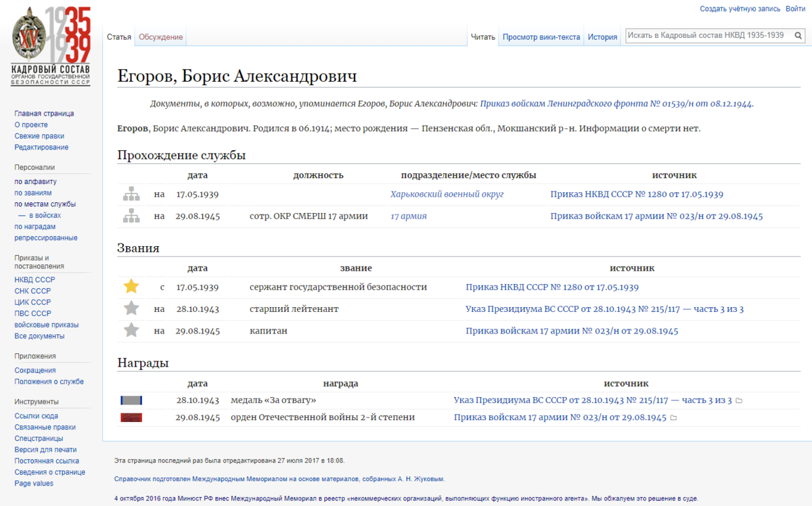Image resolution: width=812 pixels, height=506 pixels.
Task: Open Приказ войскам 17 армии link in awards table
Action: tap(560, 417)
